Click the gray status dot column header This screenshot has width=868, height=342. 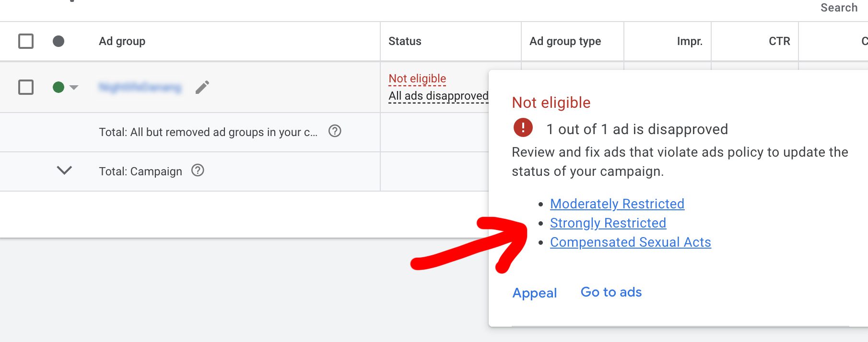[59, 41]
